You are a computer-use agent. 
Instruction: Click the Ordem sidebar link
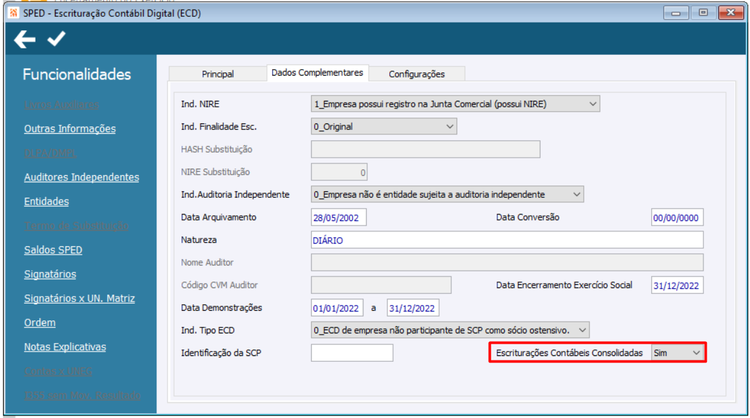tap(40, 322)
